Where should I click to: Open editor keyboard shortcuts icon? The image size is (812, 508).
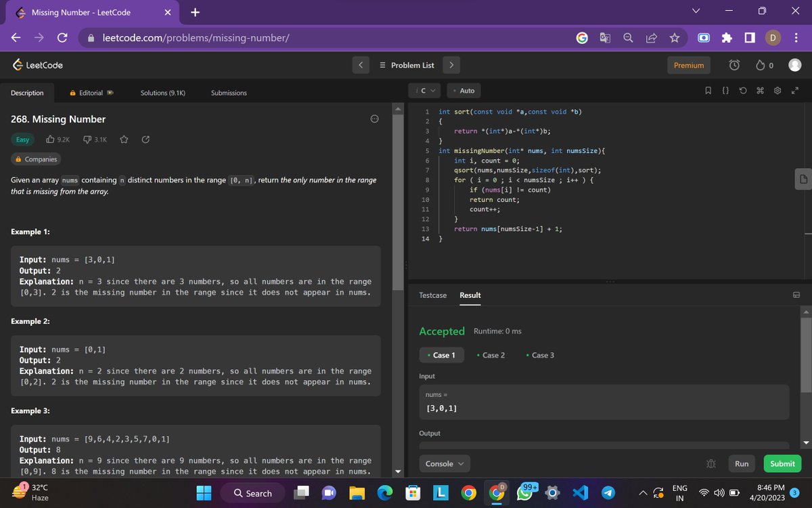pyautogui.click(x=760, y=91)
